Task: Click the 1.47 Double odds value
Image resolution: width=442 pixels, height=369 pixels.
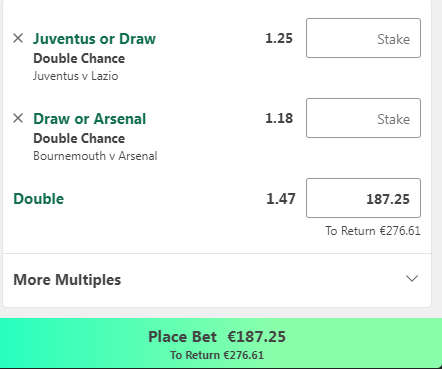Action: [x=281, y=199]
